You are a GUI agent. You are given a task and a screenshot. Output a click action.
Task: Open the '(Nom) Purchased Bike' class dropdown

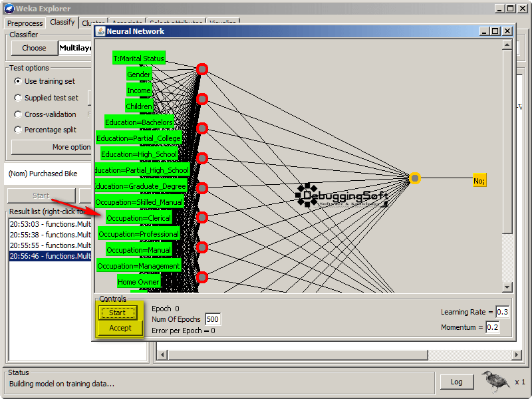[47, 174]
